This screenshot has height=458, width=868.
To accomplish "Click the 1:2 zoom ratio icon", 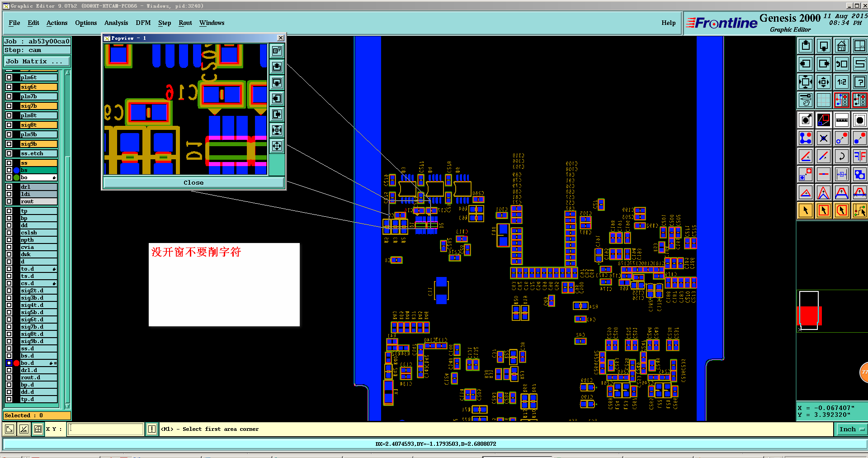I will [x=842, y=82].
